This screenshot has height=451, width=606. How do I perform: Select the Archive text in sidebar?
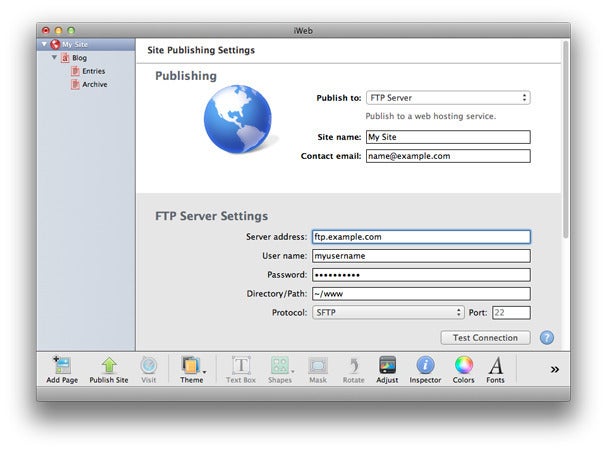95,84
